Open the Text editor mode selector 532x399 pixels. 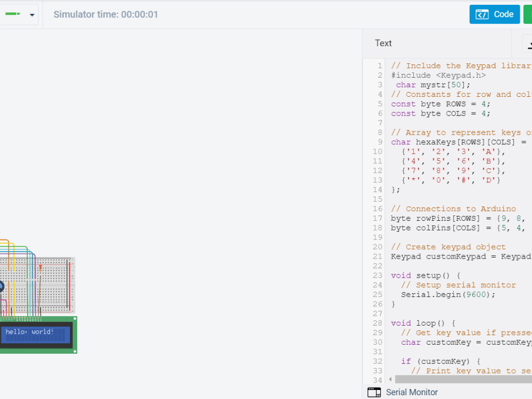click(x=383, y=43)
